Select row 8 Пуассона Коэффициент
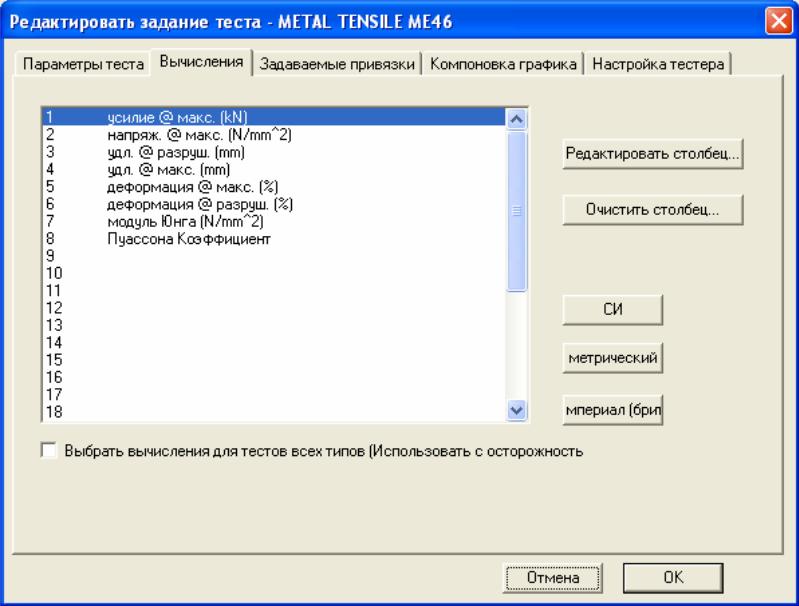The width and height of the screenshot is (799, 606). (x=274, y=239)
